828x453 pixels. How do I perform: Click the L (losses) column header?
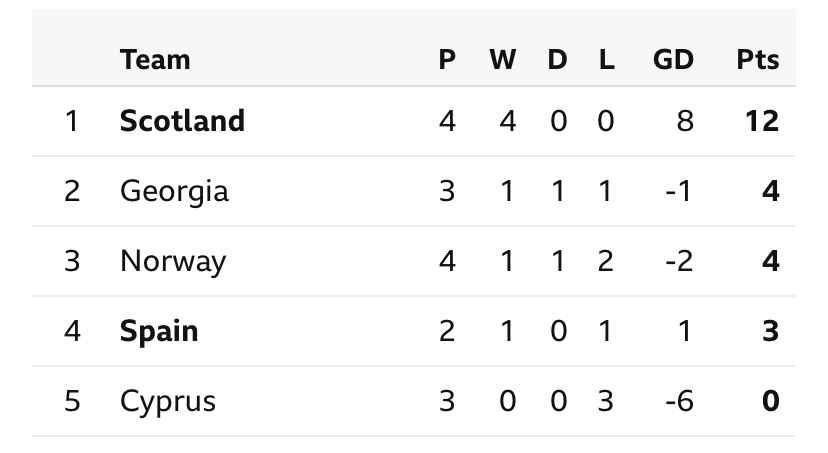click(x=606, y=60)
